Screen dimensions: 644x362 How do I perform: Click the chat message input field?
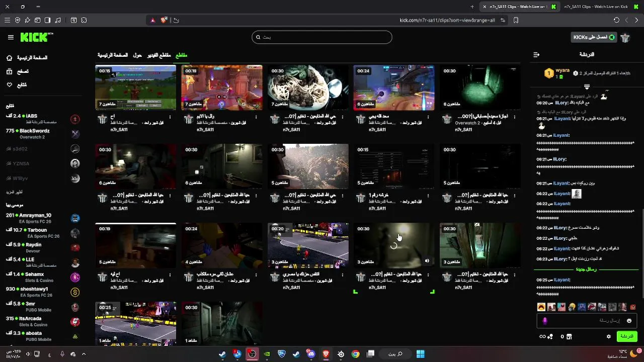tap(586, 320)
